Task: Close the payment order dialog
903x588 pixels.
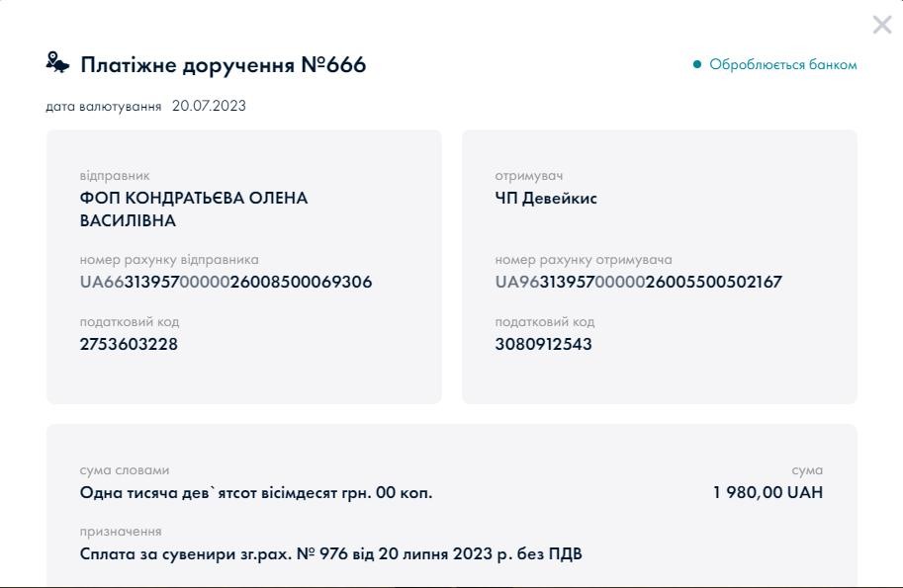Action: point(881,25)
